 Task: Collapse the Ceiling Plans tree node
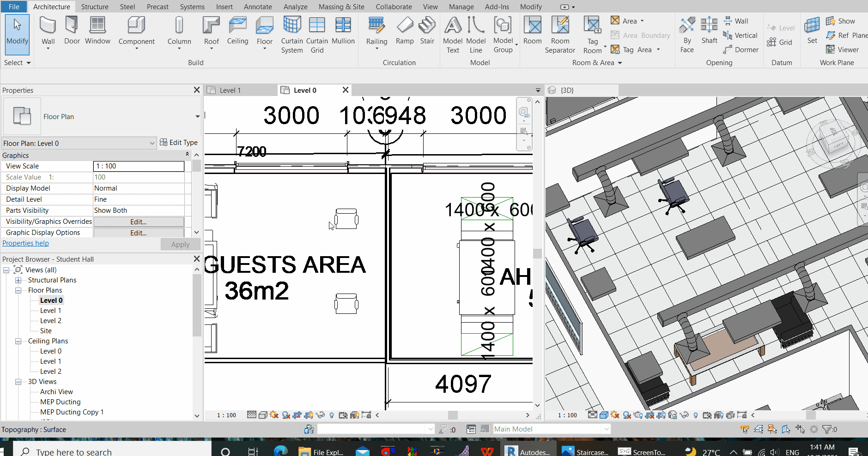click(x=18, y=341)
